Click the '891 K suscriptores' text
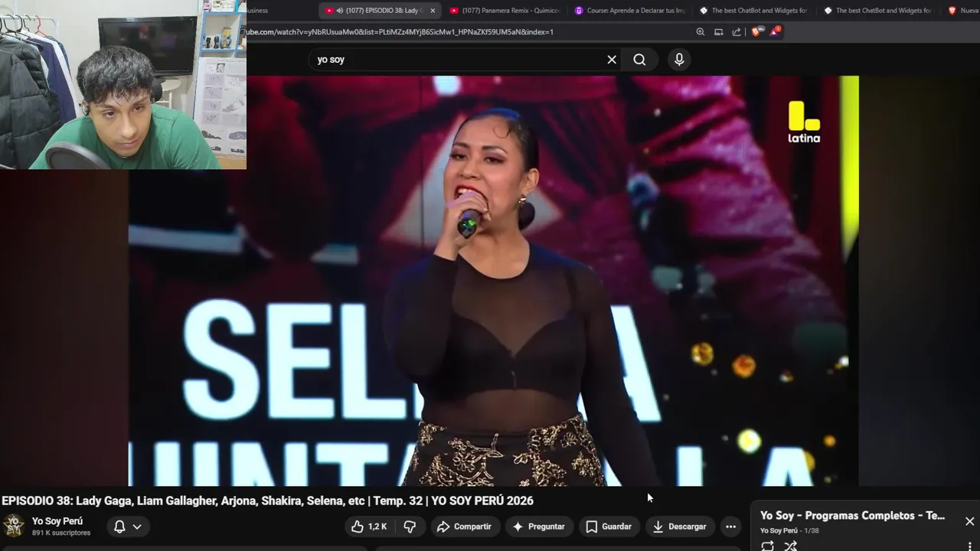 pyautogui.click(x=61, y=533)
